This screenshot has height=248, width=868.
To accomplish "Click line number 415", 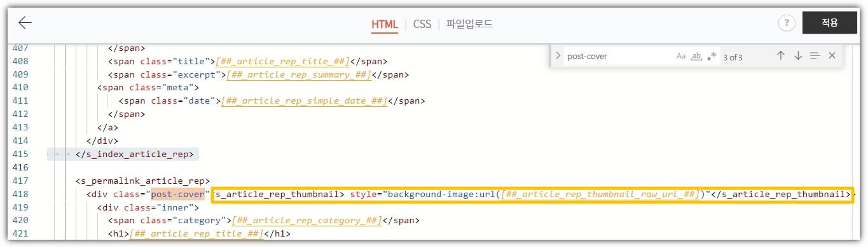I will 20,154.
